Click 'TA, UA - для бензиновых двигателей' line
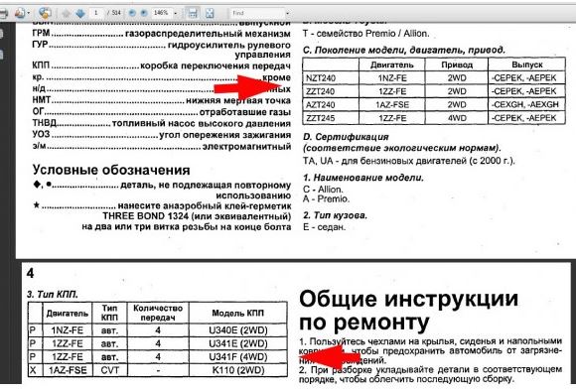The image size is (576, 392). point(409,161)
